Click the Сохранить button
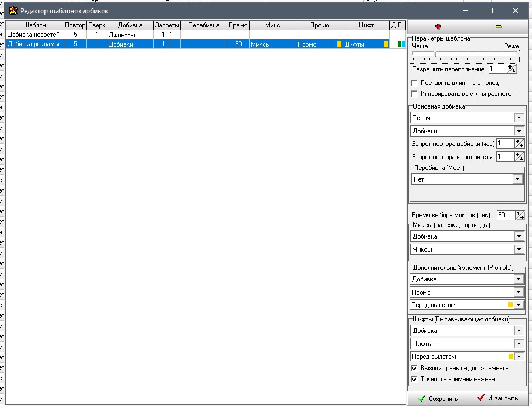 438,399
